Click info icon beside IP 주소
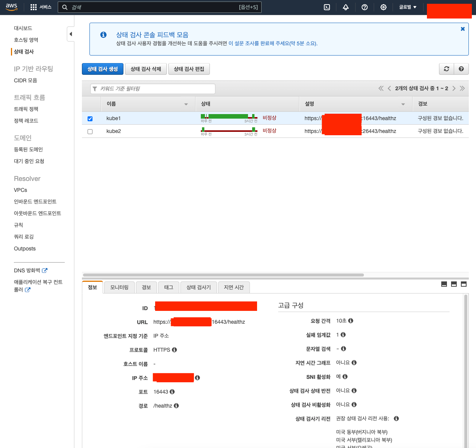Image resolution: width=476 pixels, height=448 pixels. [x=197, y=378]
